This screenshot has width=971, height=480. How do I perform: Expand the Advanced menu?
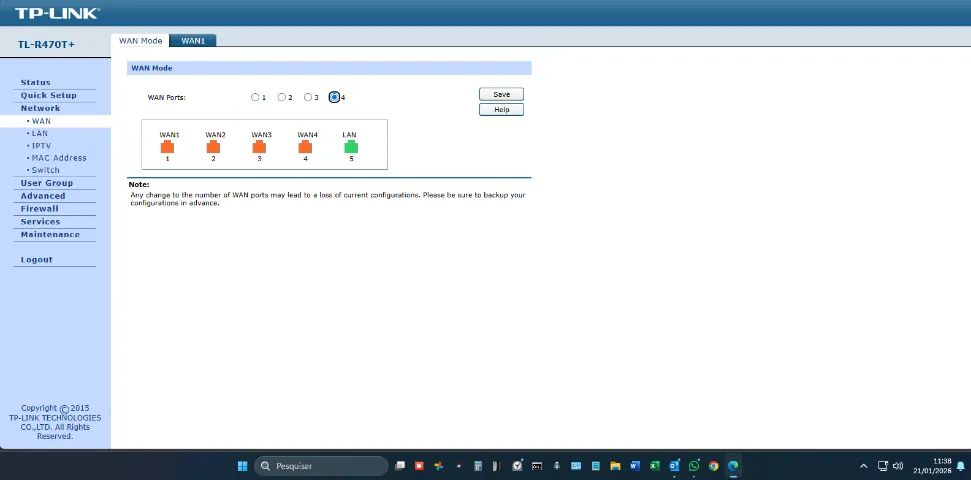pos(43,196)
